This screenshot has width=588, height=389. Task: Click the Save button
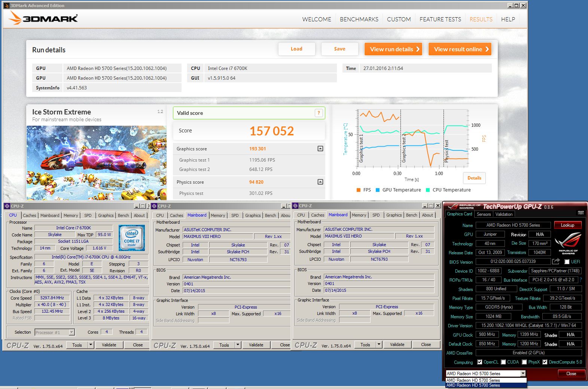coord(339,49)
